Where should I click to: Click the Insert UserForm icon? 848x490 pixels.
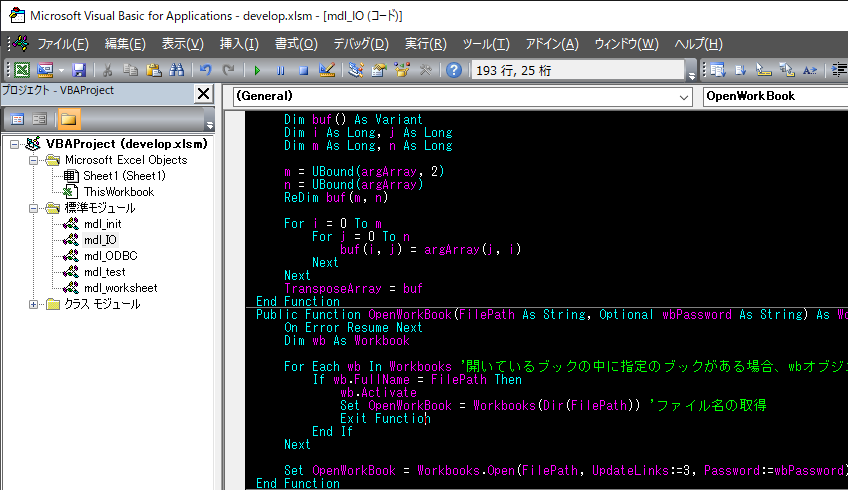(45, 70)
